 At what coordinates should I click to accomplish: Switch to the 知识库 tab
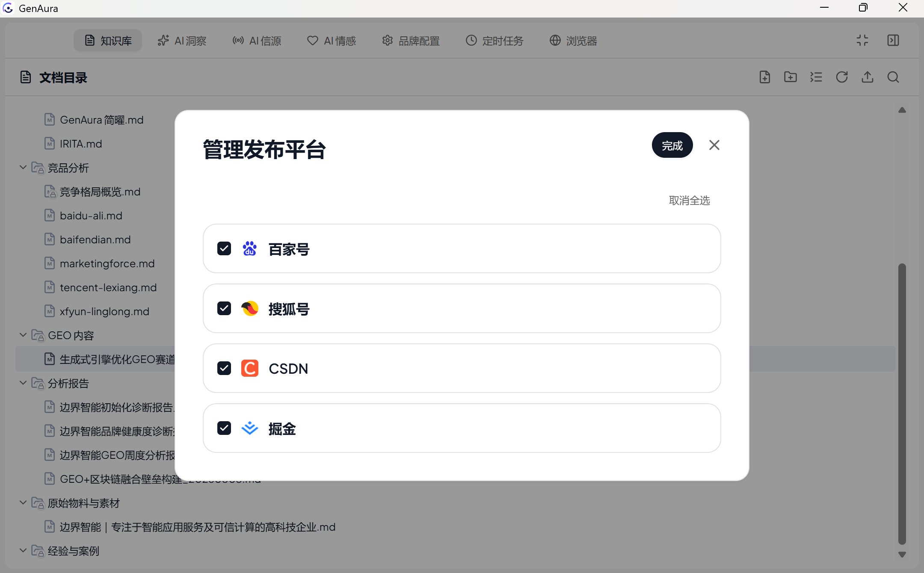click(108, 41)
